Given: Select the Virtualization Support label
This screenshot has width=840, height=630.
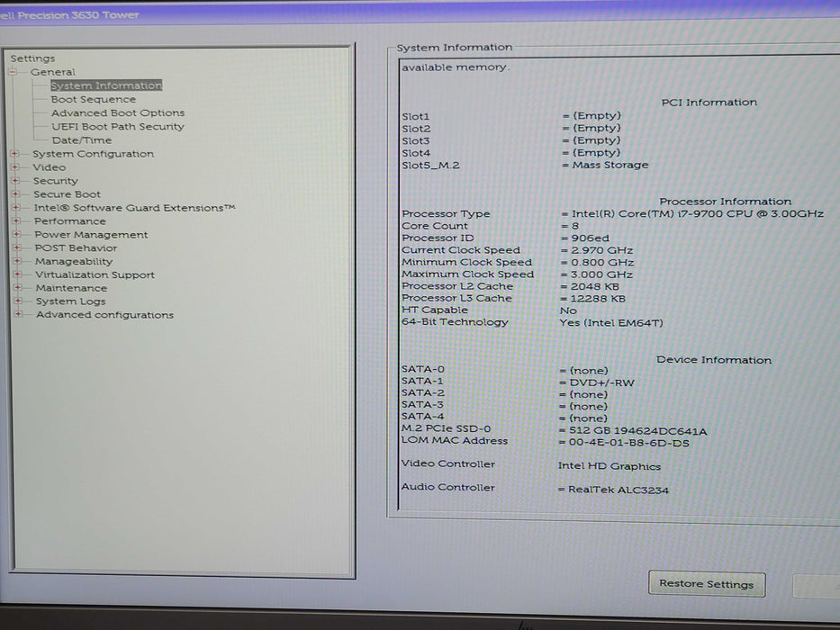Looking at the screenshot, I should coord(95,274).
